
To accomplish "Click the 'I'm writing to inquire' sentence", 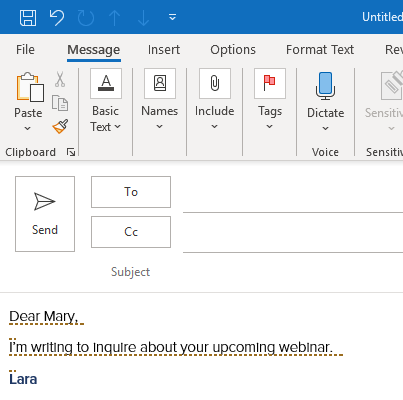I will 171,347.
